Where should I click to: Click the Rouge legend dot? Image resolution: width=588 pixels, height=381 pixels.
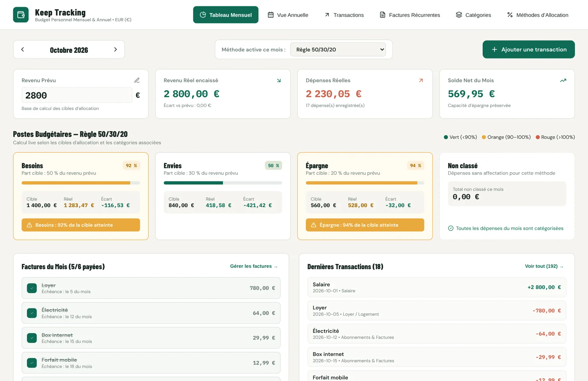(538, 137)
